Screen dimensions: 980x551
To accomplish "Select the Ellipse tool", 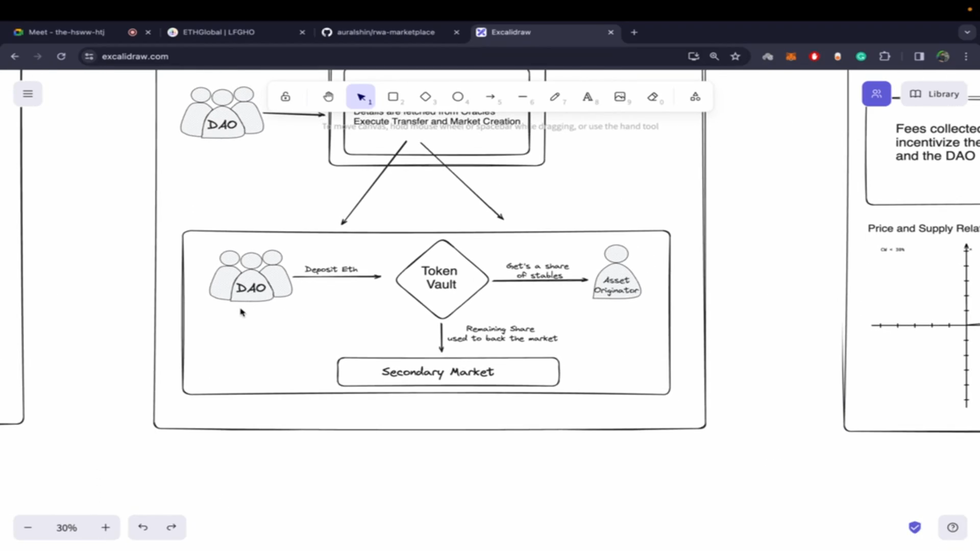I will [x=458, y=96].
